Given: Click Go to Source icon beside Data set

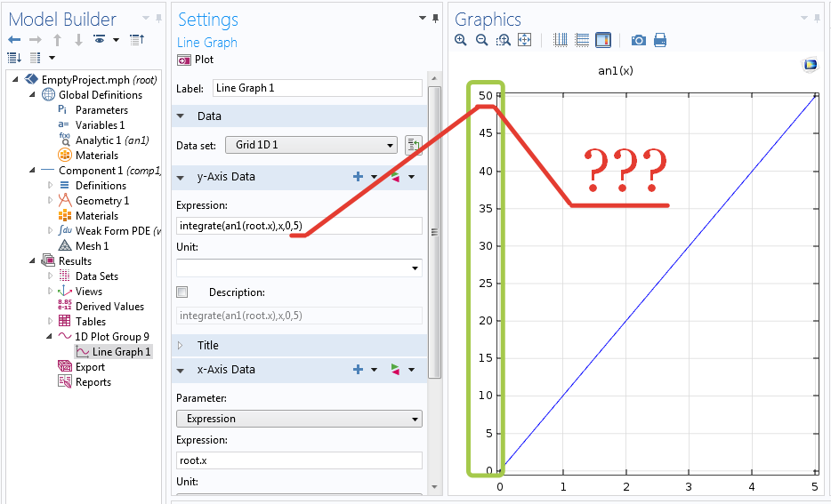Looking at the screenshot, I should [x=414, y=145].
